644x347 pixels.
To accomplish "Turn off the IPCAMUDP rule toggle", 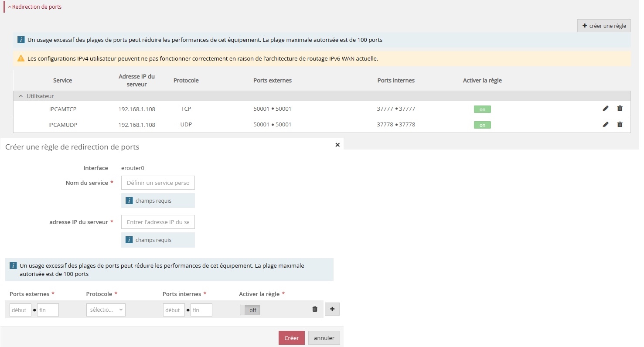I will tap(482, 125).
